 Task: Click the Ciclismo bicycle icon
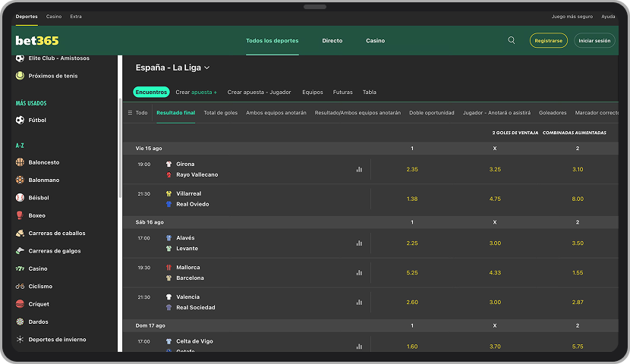coord(20,286)
